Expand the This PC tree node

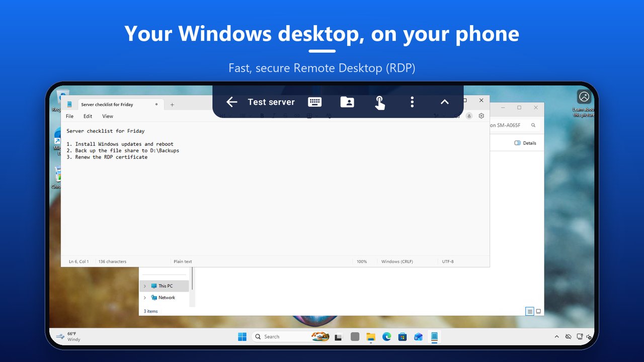145,286
